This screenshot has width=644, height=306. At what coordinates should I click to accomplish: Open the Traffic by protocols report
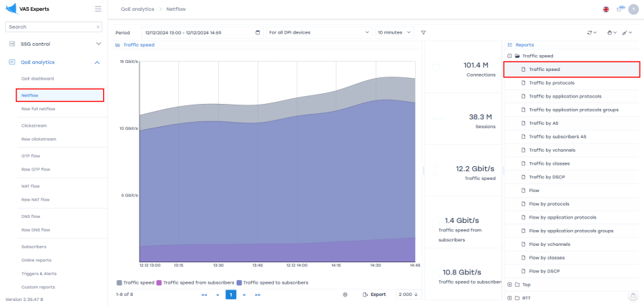[x=551, y=82]
